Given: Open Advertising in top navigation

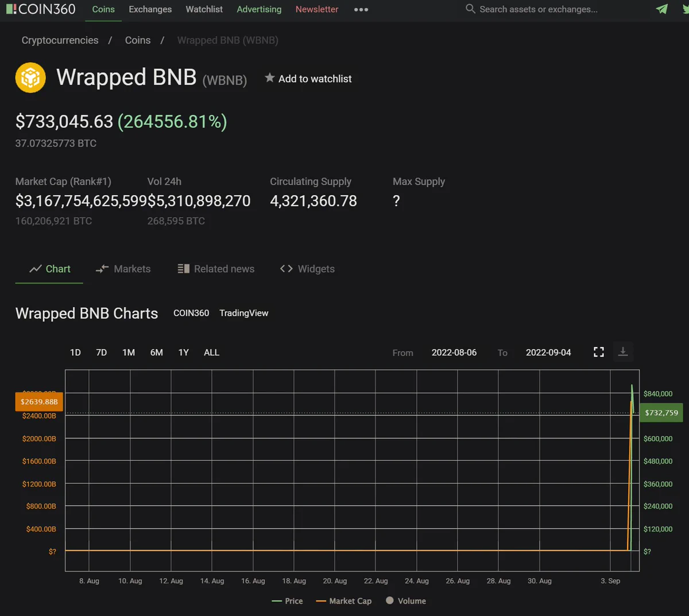Looking at the screenshot, I should (x=259, y=9).
